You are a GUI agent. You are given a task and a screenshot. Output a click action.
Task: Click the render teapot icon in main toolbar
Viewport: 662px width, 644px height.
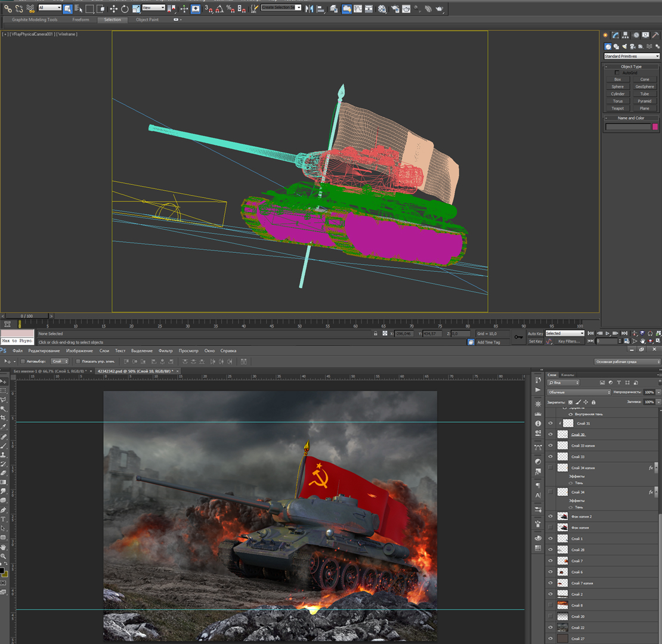pyautogui.click(x=440, y=8)
